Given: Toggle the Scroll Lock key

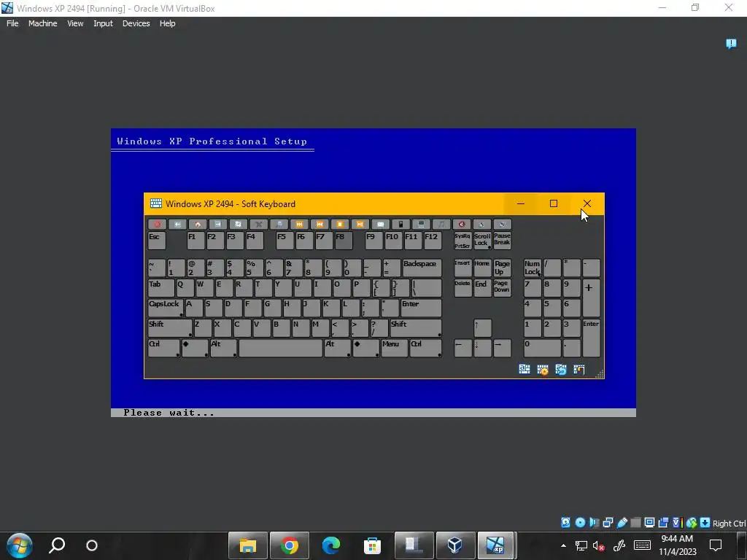Looking at the screenshot, I should (x=481, y=240).
